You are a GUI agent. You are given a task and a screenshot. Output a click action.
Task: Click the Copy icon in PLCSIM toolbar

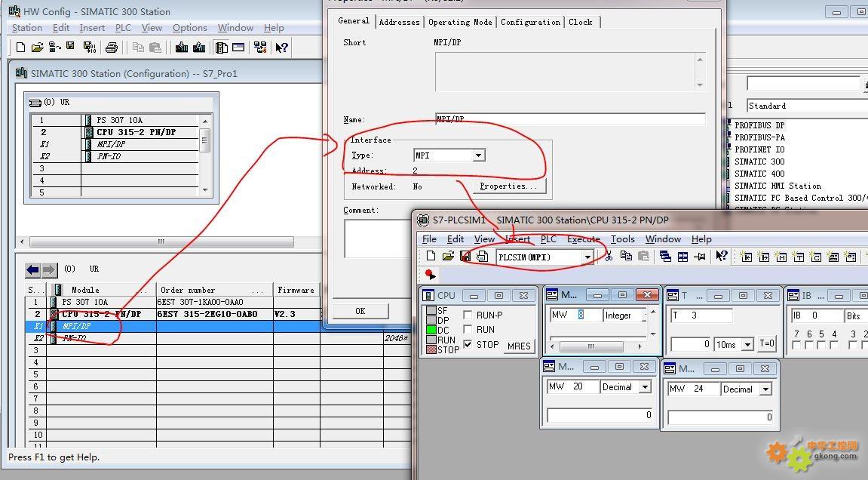[x=626, y=256]
